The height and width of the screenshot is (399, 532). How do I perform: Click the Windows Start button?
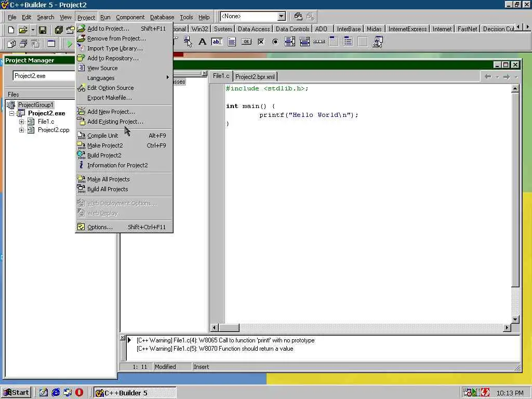pyautogui.click(x=16, y=393)
